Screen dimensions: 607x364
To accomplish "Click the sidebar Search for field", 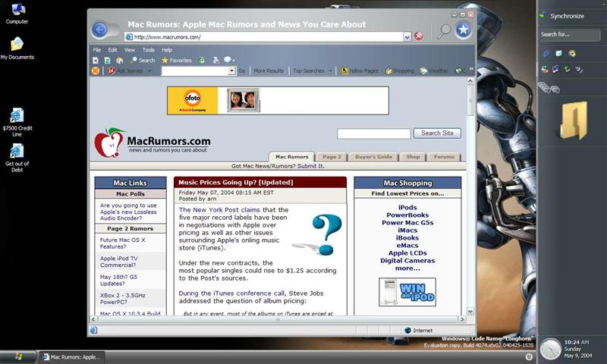I will [x=570, y=34].
